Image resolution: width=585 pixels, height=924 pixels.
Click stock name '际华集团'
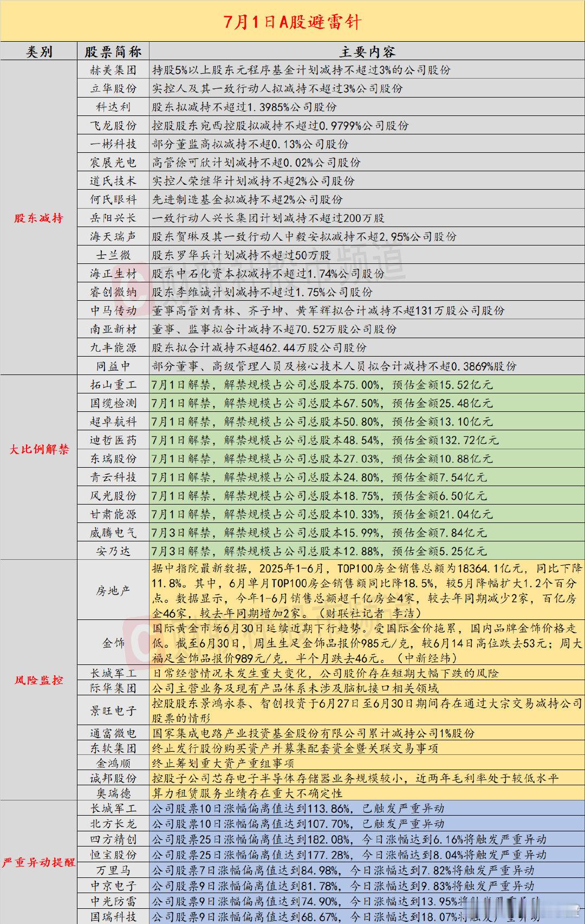113,688
